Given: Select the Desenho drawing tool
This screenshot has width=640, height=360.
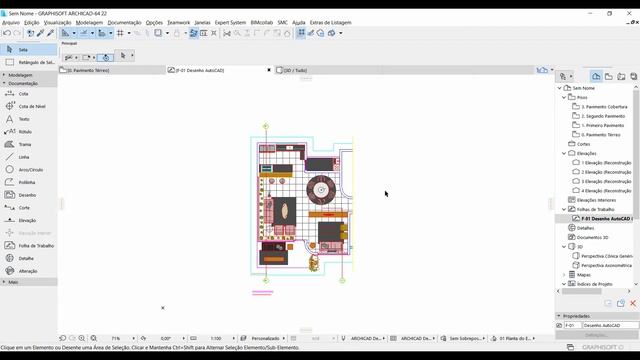Looking at the screenshot, I should click(x=29, y=195).
